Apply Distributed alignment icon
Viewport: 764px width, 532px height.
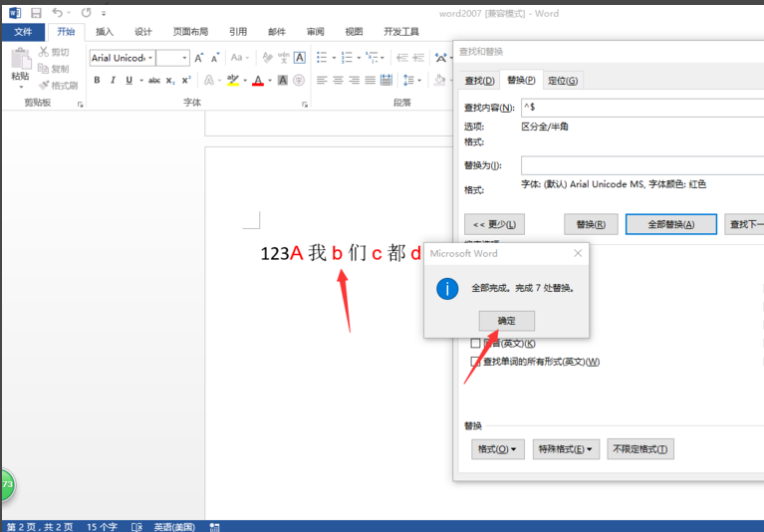click(386, 80)
